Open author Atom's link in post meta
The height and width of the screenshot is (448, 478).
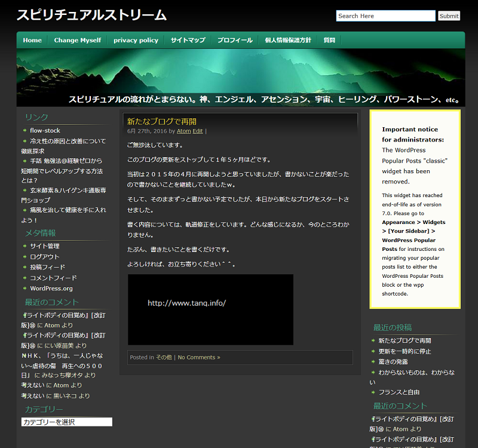point(184,131)
